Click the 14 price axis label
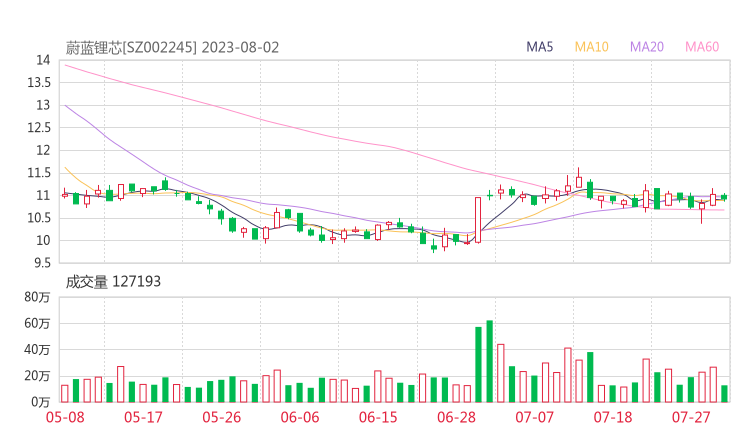This screenshot has height=440, width=740. pos(43,60)
